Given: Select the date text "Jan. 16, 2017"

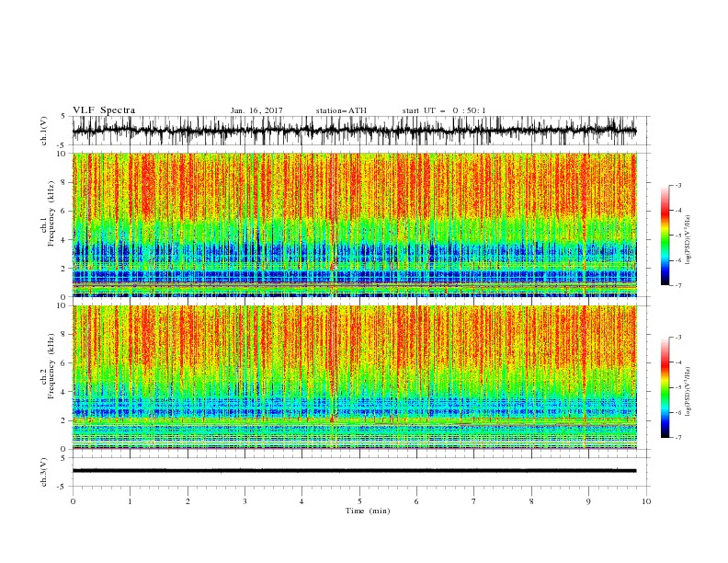Looking at the screenshot, I should coord(256,110).
